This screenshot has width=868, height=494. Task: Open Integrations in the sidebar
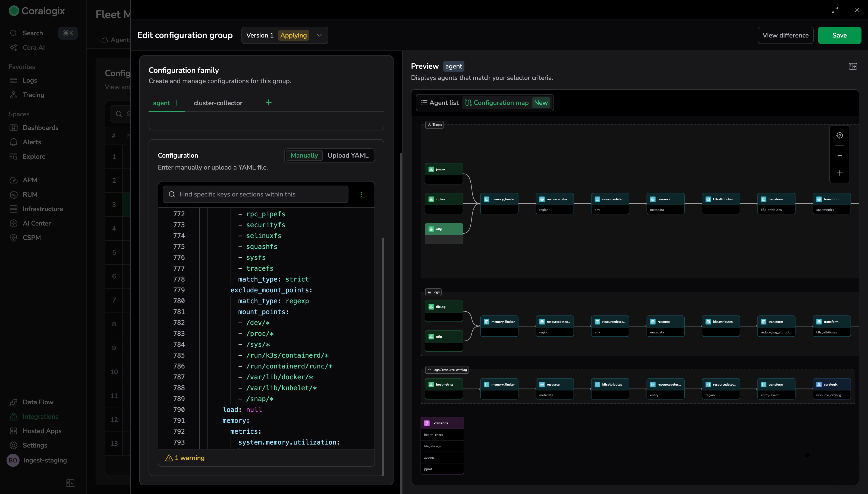coord(40,416)
